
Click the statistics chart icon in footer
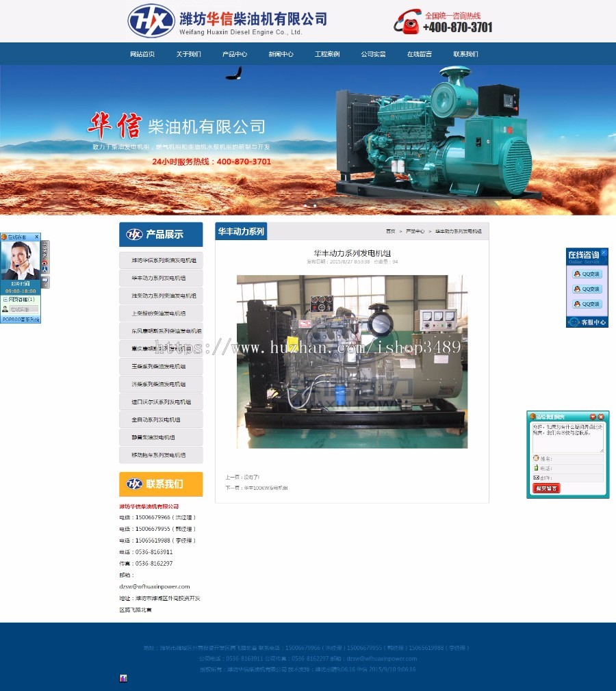123,678
